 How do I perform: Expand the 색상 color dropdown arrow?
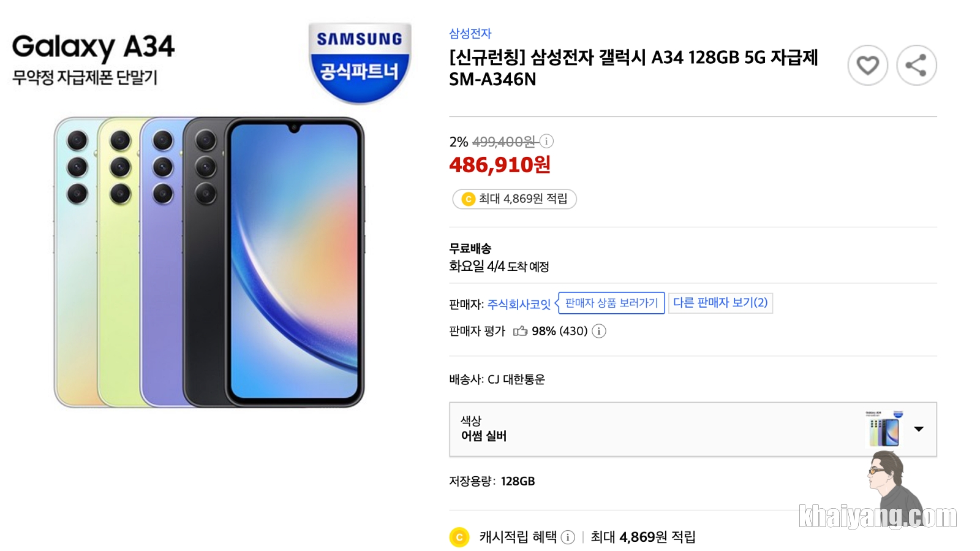pyautogui.click(x=919, y=429)
